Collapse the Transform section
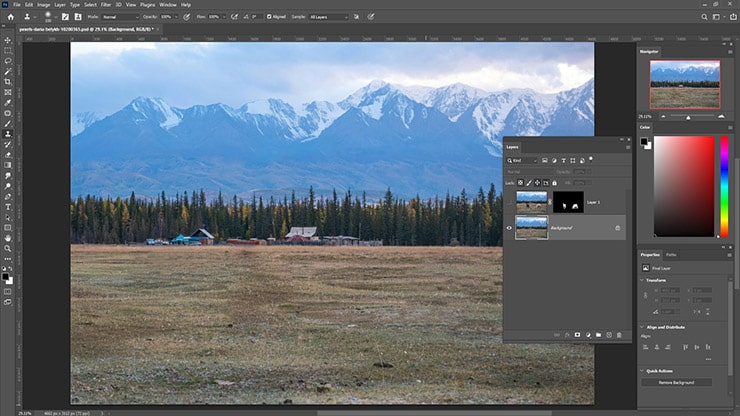Image resolution: width=740 pixels, height=416 pixels. tap(642, 280)
